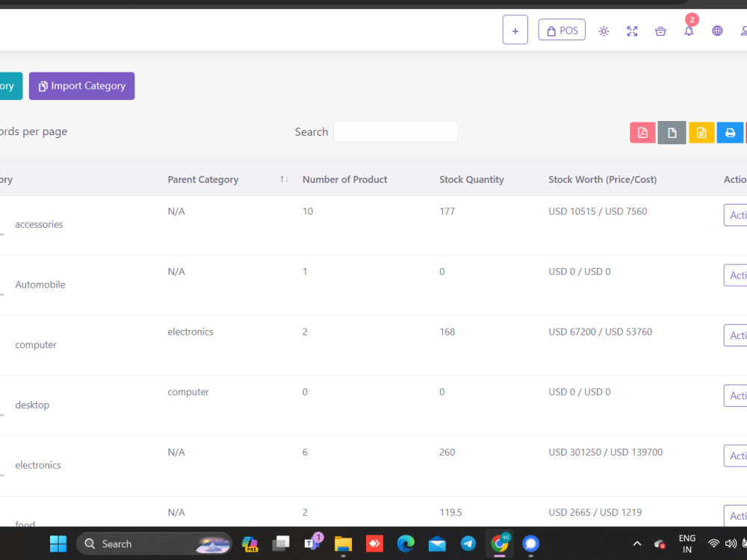Open the computer parent category link
Viewport: 747px width, 560px height.
pyautogui.click(x=187, y=392)
